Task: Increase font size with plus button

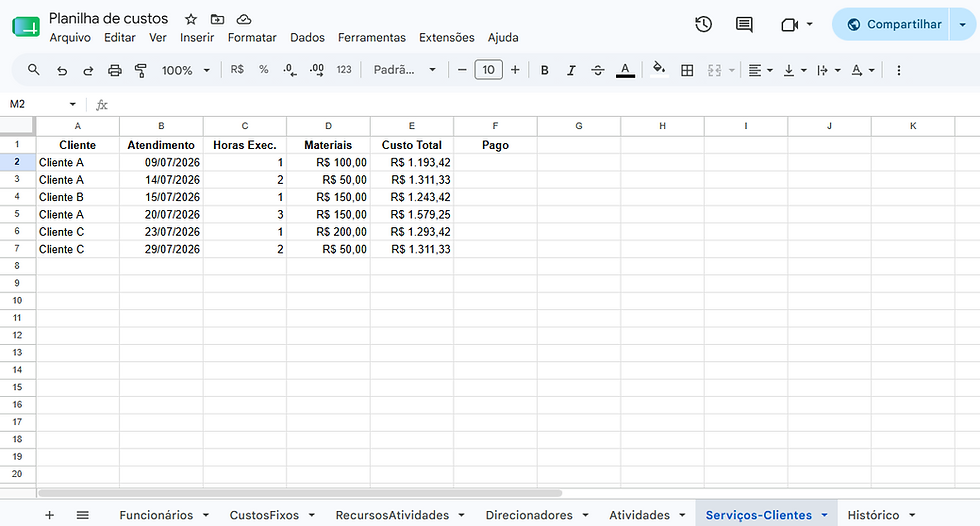Action: coord(515,70)
